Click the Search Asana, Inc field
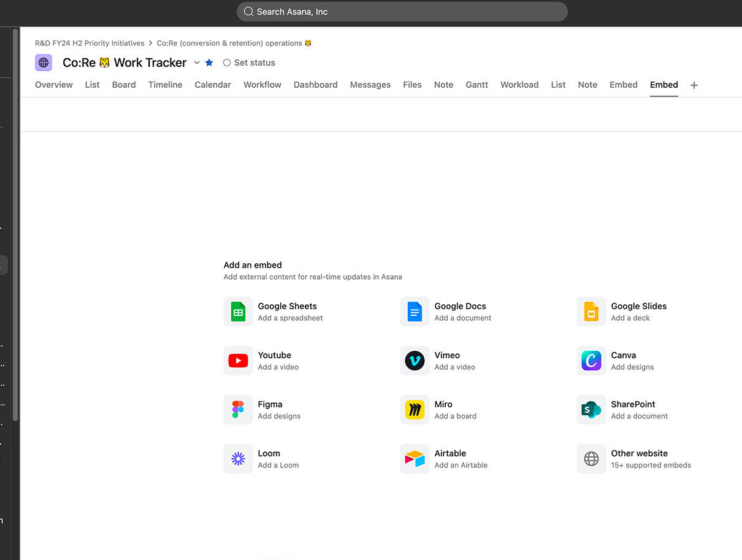 click(402, 11)
